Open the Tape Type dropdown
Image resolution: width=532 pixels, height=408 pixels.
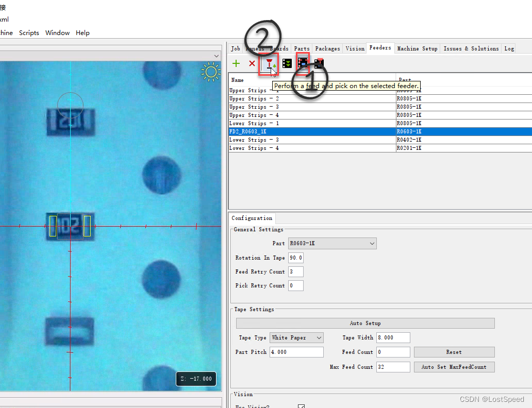click(296, 338)
